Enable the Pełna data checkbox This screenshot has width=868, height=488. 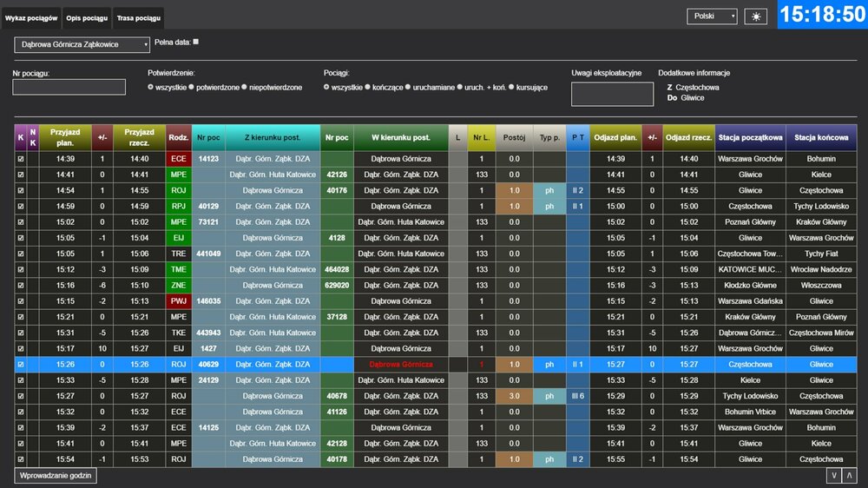195,42
